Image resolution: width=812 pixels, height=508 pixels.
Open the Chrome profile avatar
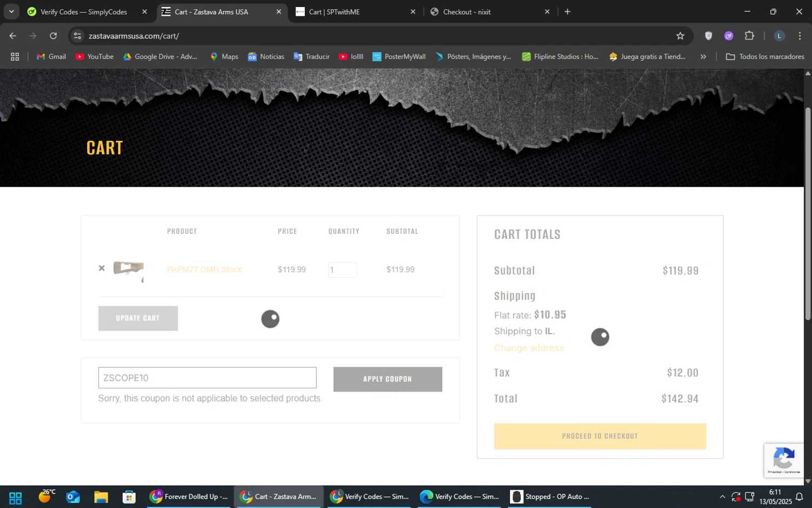point(780,36)
